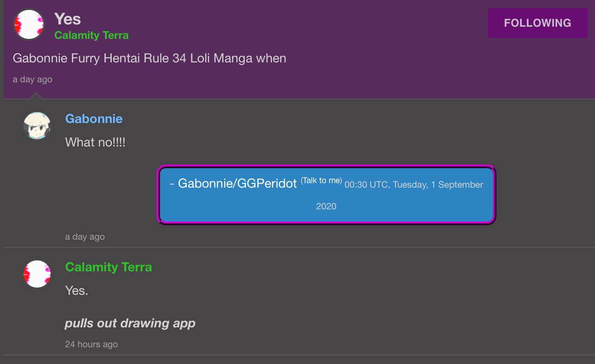Open the Gabonnie username link
This screenshot has width=595, height=364.
click(94, 118)
